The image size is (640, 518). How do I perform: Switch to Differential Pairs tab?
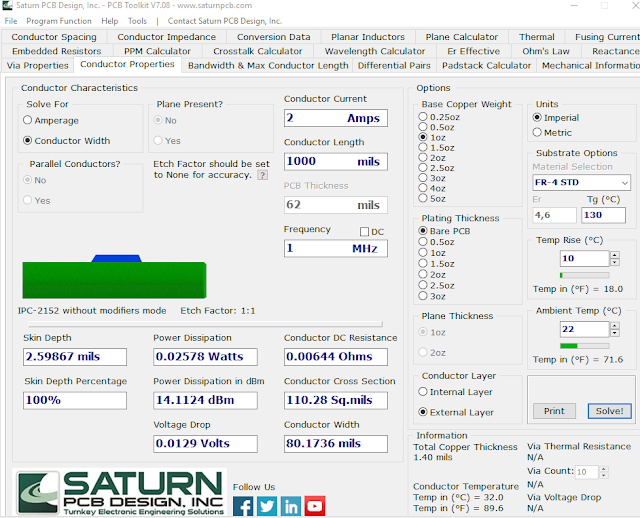pos(394,65)
